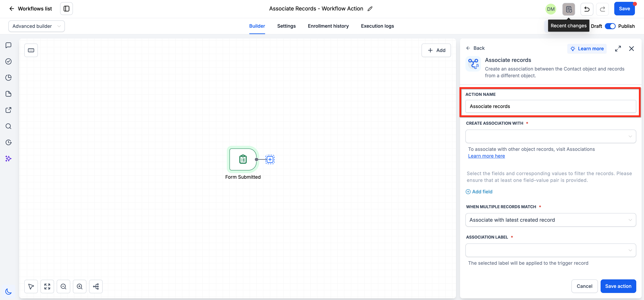Click the Publish label
Image resolution: width=644 pixels, height=300 pixels.
coord(626,26)
